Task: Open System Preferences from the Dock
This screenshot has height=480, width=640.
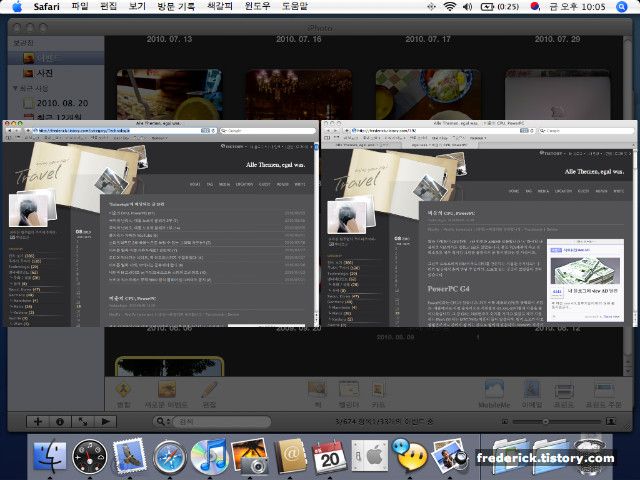Action: point(369,456)
